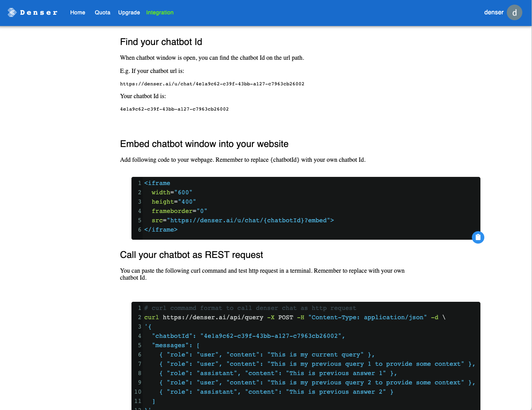Go to the Home page

click(78, 12)
